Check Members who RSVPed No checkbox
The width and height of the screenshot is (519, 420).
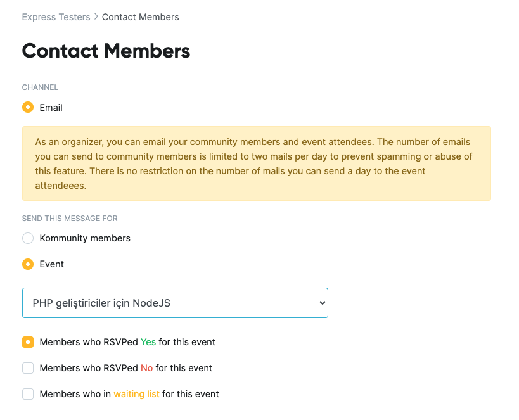(28, 368)
